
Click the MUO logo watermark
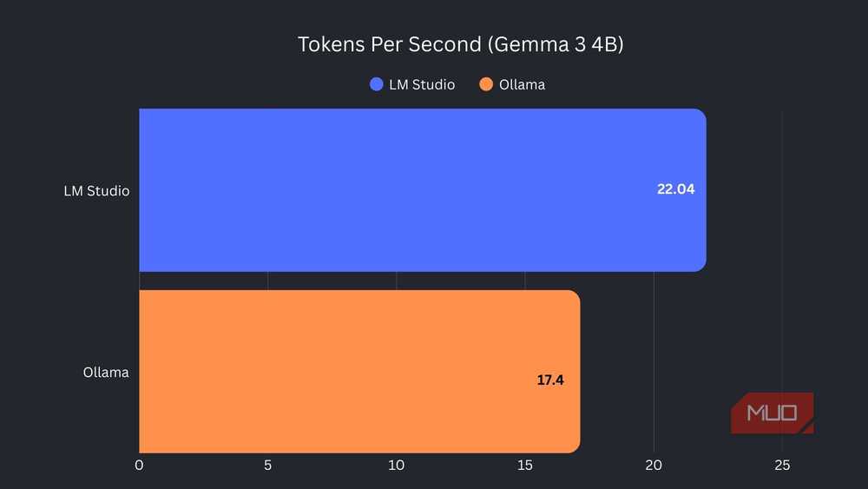pos(773,413)
